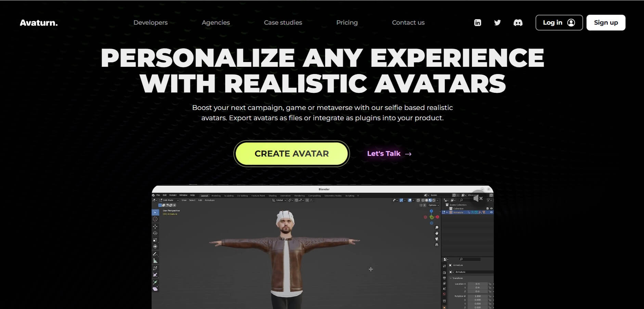Hide Armature using its eye icon
The height and width of the screenshot is (309, 644).
[x=491, y=212]
